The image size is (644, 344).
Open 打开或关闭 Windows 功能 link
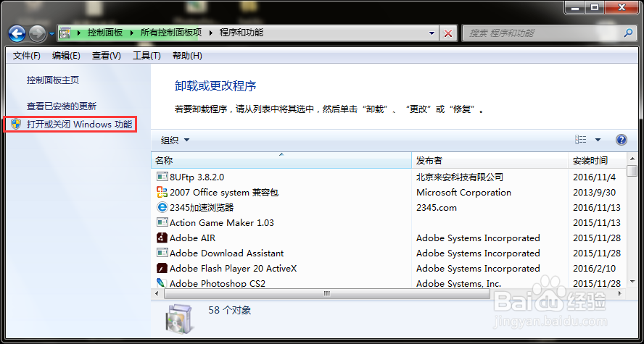[80, 124]
